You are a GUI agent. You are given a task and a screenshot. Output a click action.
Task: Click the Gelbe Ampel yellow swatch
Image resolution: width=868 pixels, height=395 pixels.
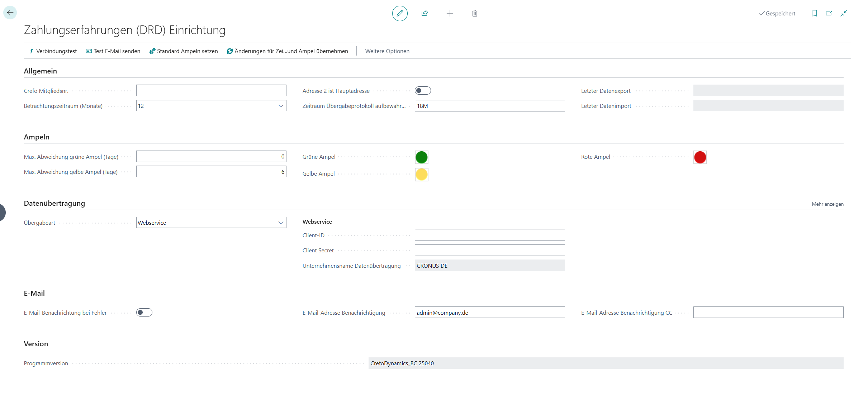pyautogui.click(x=421, y=175)
